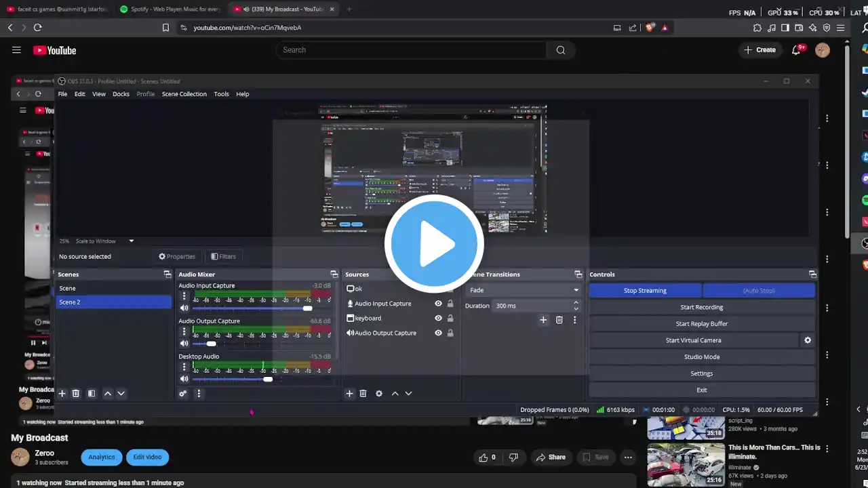Open Desktop Audio mixer options menu

[184, 367]
